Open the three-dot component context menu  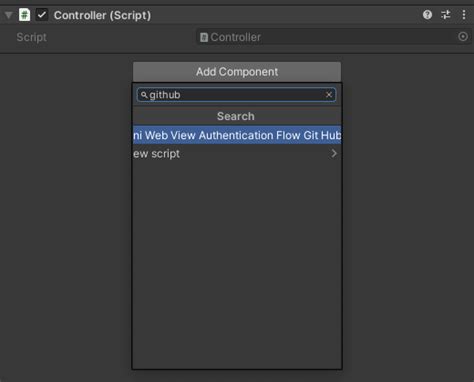464,15
